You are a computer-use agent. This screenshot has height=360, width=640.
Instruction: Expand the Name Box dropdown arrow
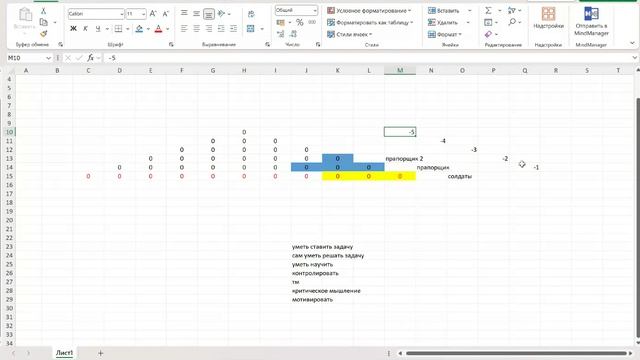(49, 58)
